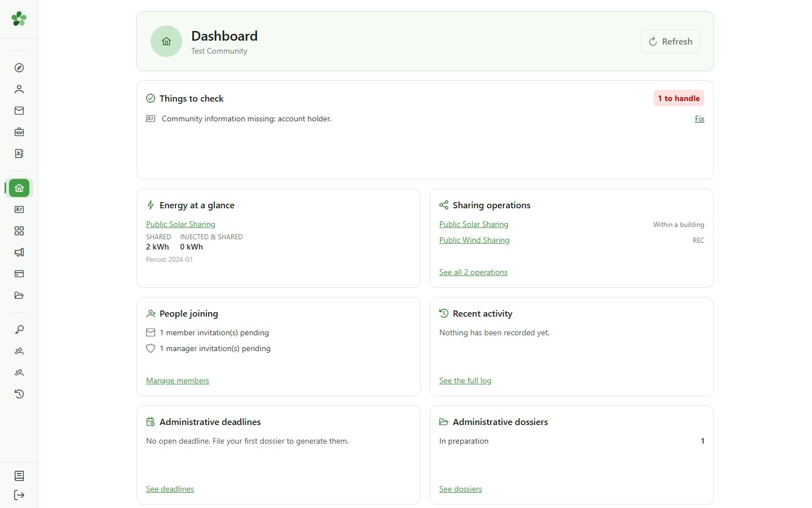
Task: Open the history clock sidebar icon
Action: point(19,394)
